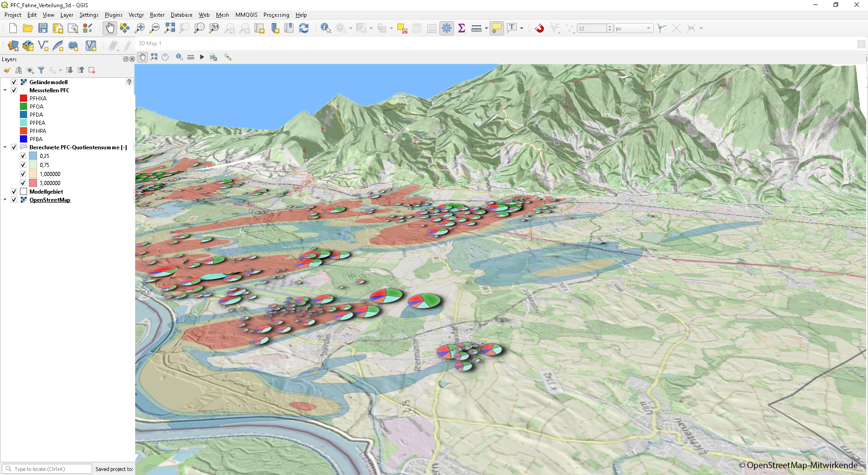Hide the OpenStreetMap layer via checkbox

point(14,199)
